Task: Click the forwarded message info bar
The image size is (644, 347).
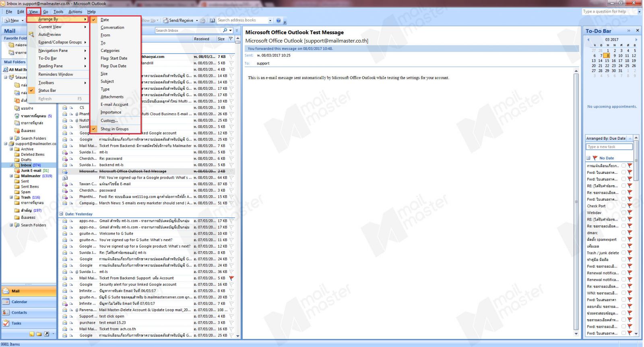Action: pos(411,49)
